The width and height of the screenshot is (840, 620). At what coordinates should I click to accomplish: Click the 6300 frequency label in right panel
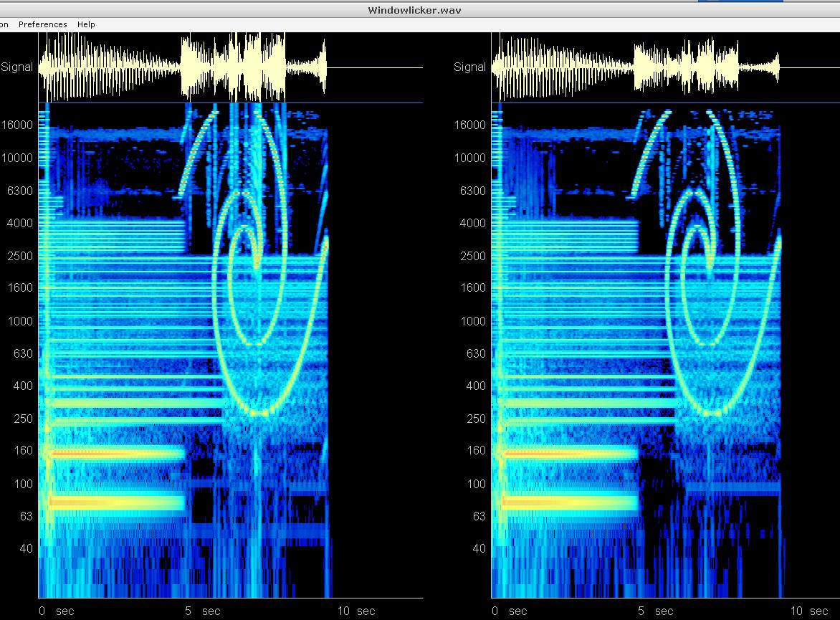click(x=472, y=191)
